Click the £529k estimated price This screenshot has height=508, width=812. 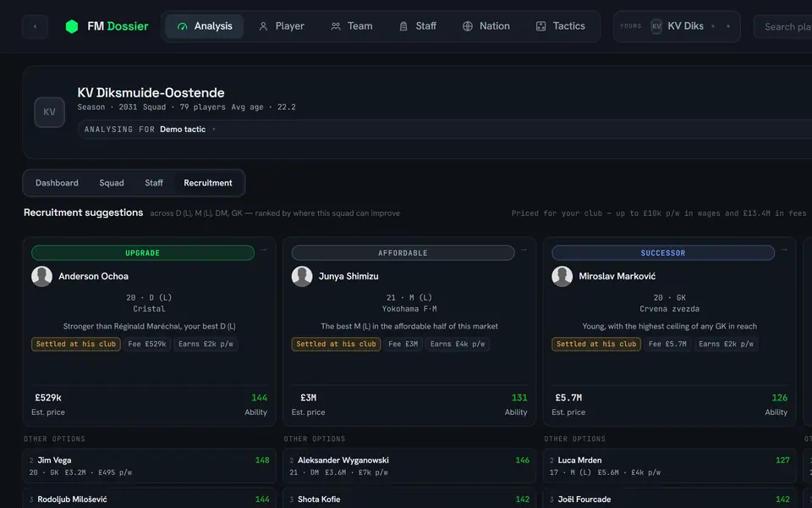tap(48, 398)
